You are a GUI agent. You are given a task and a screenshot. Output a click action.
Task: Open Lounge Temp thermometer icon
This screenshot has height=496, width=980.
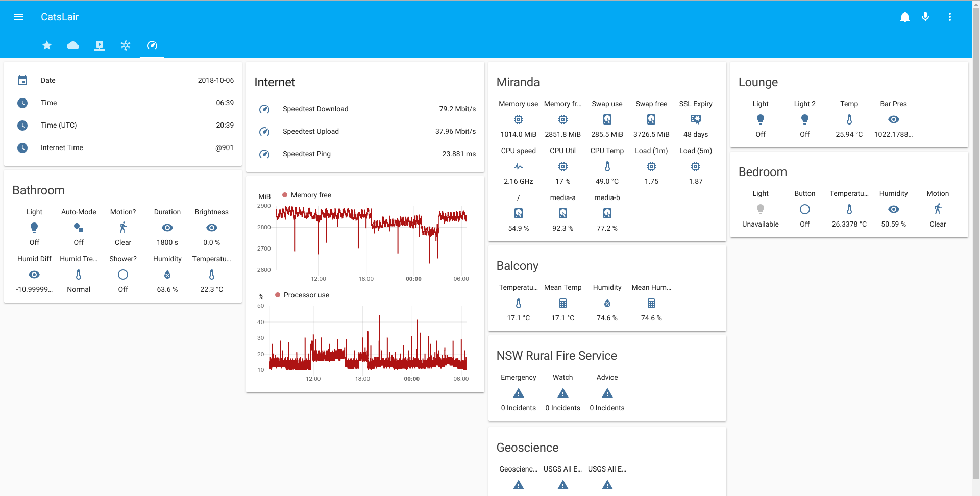click(x=849, y=119)
